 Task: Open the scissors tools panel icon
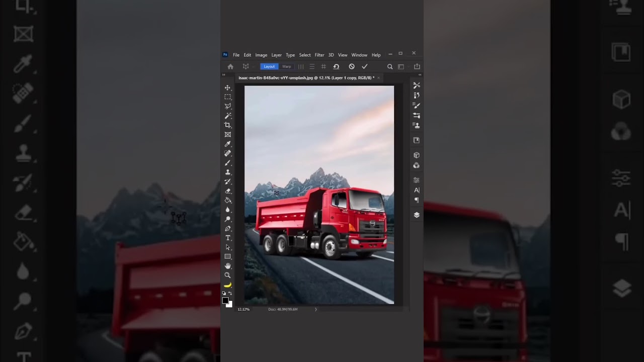point(417,85)
